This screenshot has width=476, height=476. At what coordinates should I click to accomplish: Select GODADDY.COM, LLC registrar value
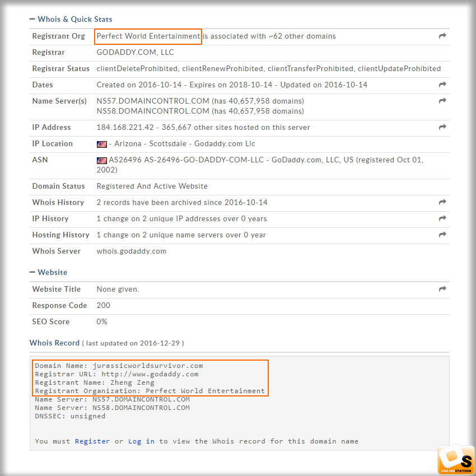click(135, 52)
